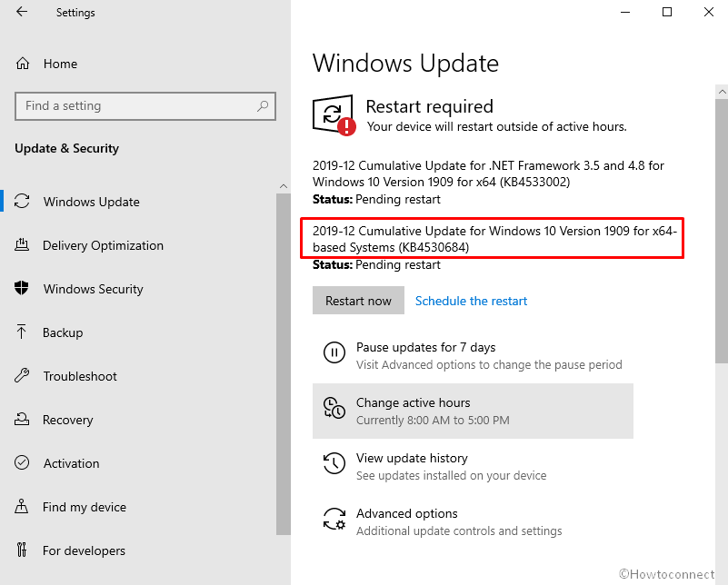Click sidebar scrollbar up arrow
The width and height of the screenshot is (728, 585).
(x=284, y=186)
